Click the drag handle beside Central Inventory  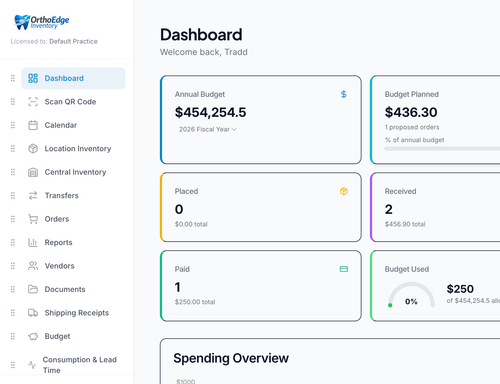(13, 172)
